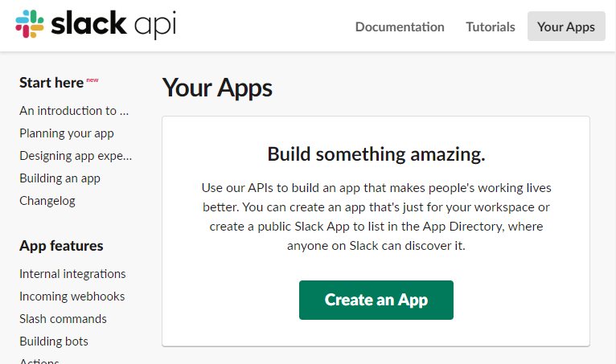Click the red new badge beside Start here
616x364 pixels.
(92, 80)
